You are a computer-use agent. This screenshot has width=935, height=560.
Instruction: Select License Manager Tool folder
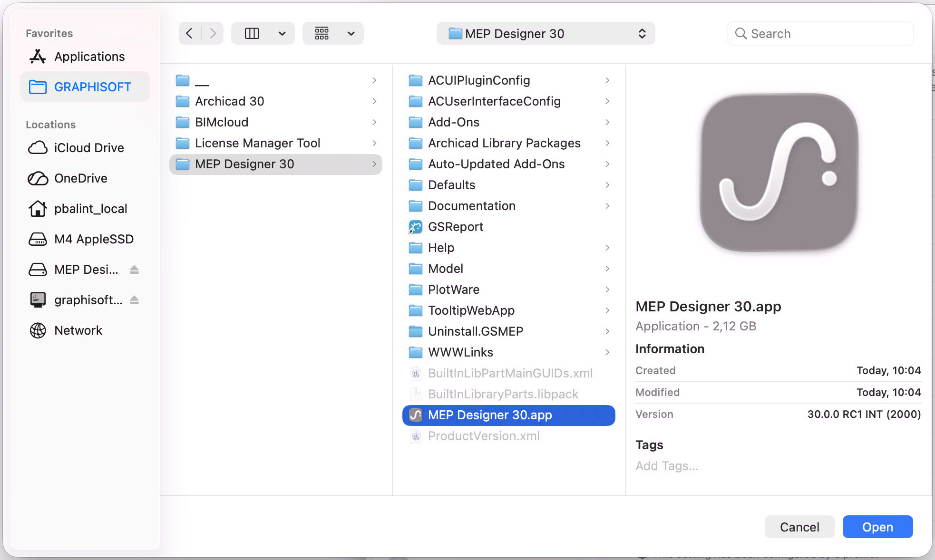tap(276, 143)
